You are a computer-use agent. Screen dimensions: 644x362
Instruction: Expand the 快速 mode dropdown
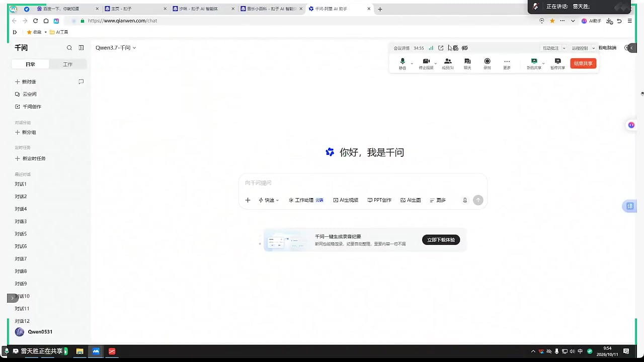point(269,200)
